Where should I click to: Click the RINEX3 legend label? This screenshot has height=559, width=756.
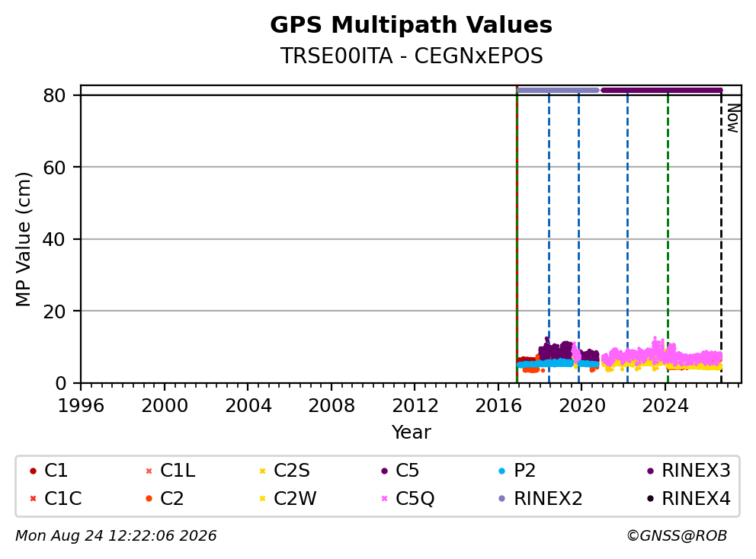(x=697, y=471)
